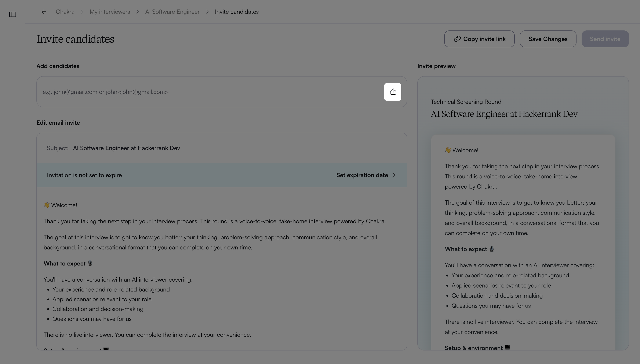Focus the candidate email input field

(x=210, y=92)
